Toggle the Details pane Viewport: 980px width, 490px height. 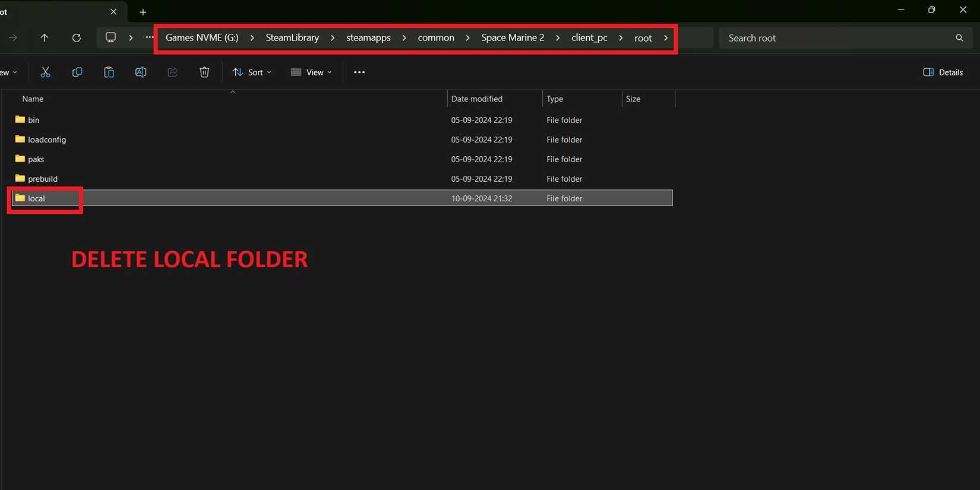pos(943,72)
